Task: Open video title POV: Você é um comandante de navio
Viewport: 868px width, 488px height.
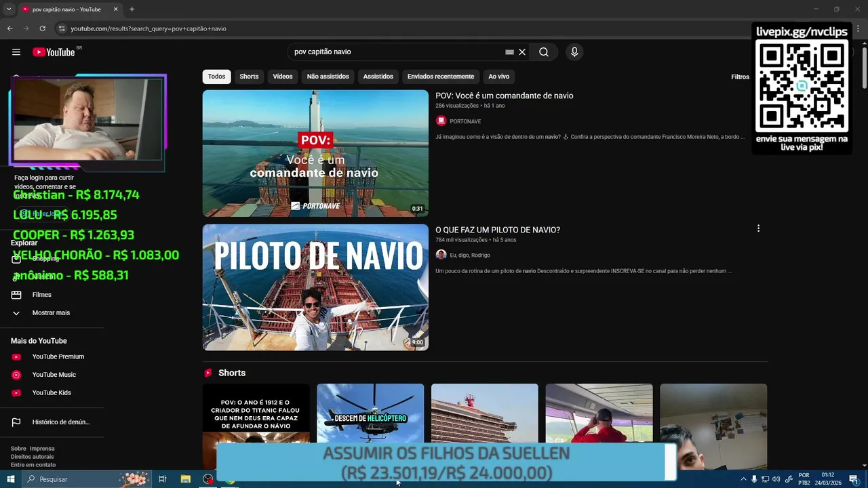Action: point(504,96)
